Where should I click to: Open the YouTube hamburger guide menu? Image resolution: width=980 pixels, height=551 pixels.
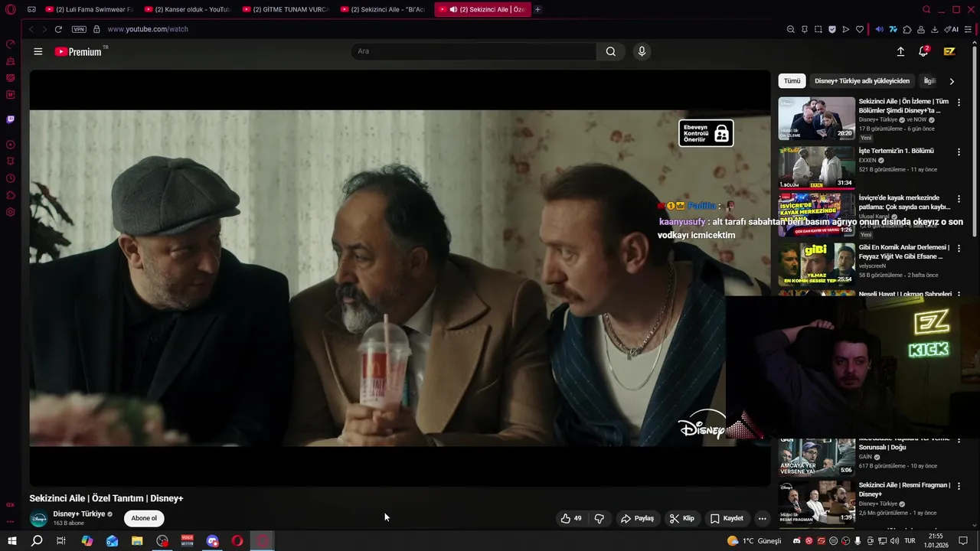(x=38, y=51)
